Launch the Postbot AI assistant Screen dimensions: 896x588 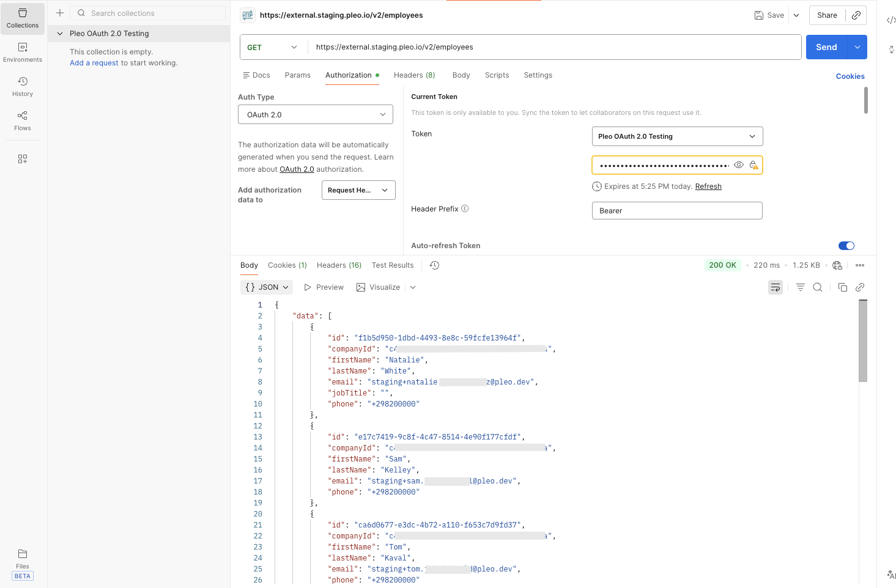point(890,574)
